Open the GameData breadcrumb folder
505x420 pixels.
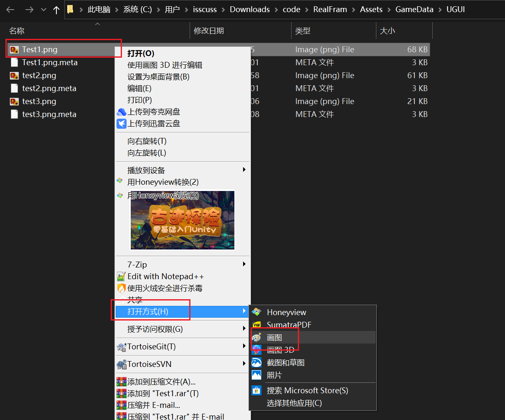pyautogui.click(x=414, y=10)
